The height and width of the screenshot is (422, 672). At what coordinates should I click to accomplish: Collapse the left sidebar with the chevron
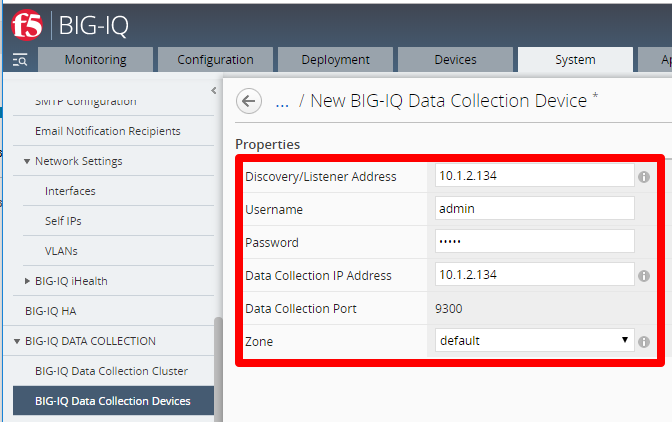point(214,90)
